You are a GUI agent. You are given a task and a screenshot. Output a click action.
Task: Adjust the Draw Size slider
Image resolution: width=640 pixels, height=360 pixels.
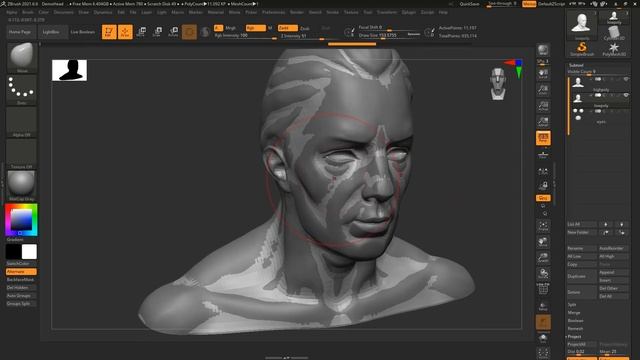[x=389, y=36]
